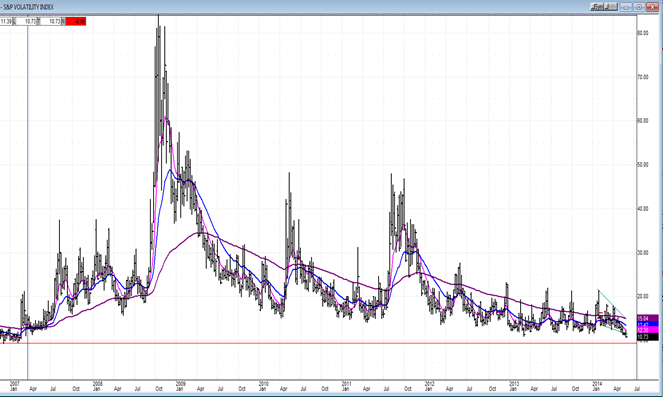Image resolution: width=663 pixels, height=397 pixels.
Task: Click the 2011 Jan date axis label
Action: pyautogui.click(x=346, y=386)
